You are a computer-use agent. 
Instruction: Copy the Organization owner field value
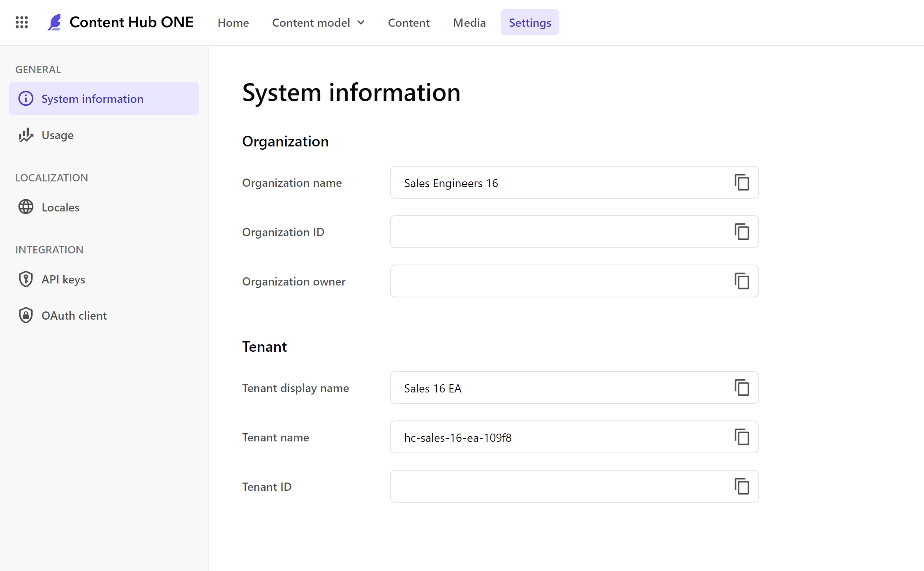tap(741, 281)
